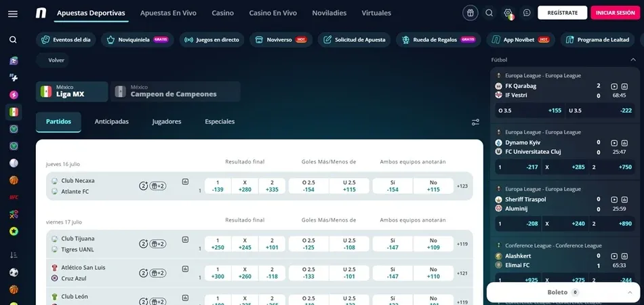644x305 pixels.
Task: Open stats for Alashkert live match
Action: tap(625, 256)
